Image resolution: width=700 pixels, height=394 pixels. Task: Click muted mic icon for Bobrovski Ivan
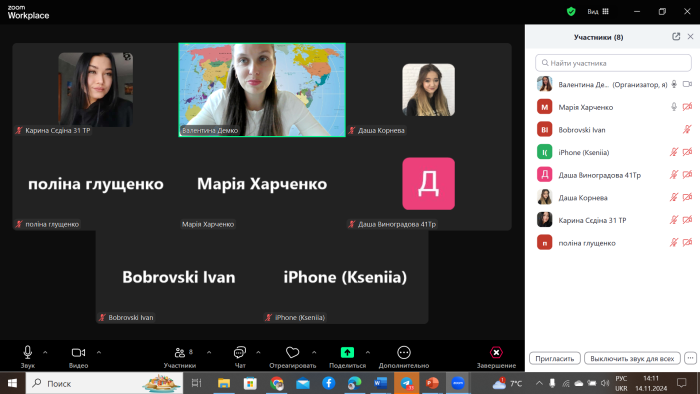[x=687, y=129]
